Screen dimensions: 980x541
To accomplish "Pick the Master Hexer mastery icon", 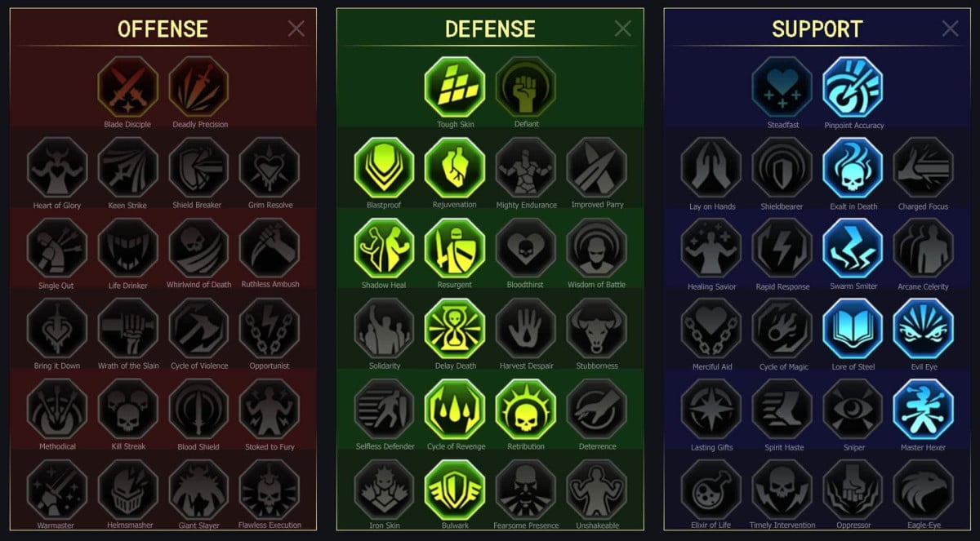I will 924,410.
